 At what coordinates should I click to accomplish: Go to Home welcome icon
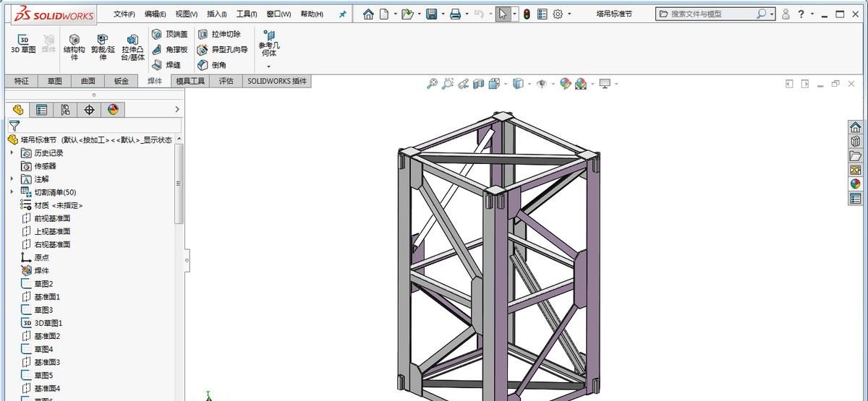click(368, 14)
